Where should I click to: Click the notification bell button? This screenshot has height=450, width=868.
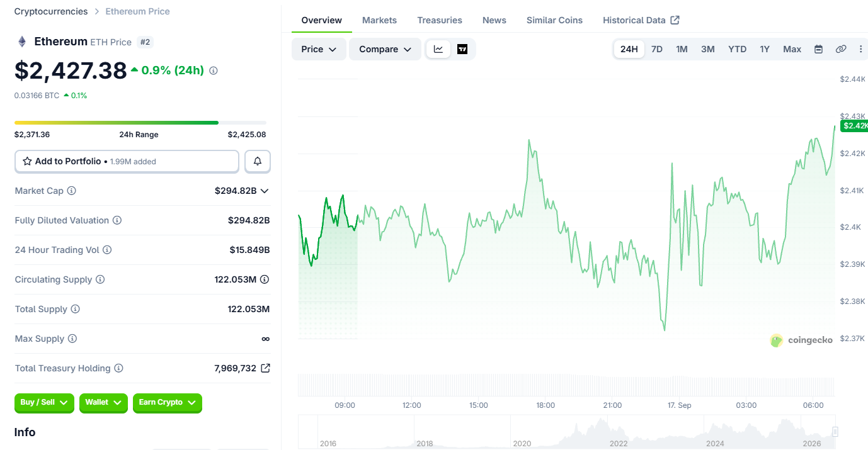(x=258, y=161)
